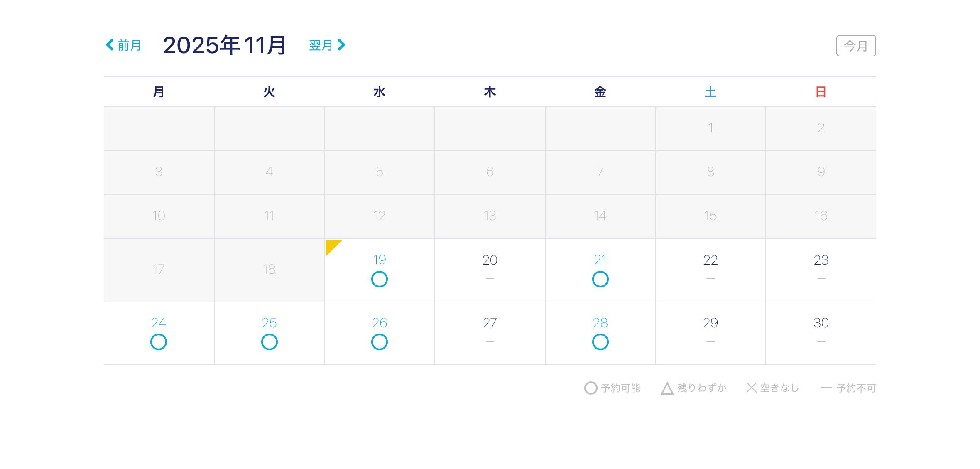Click the available circle on November 28
This screenshot has height=469, width=980.
click(x=600, y=342)
